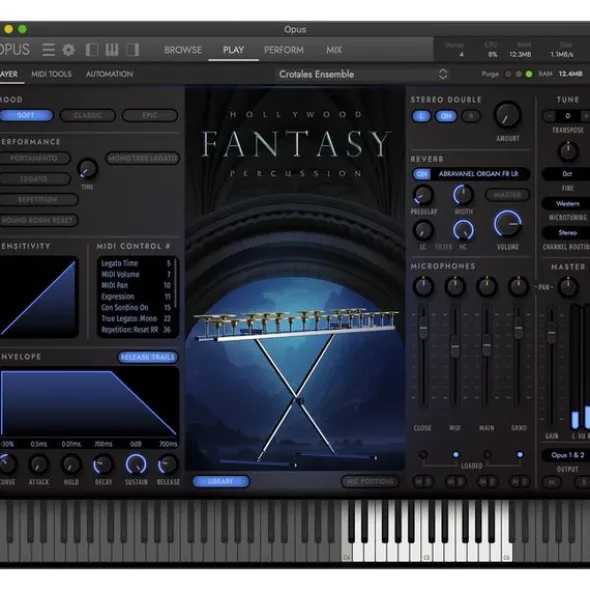Mute the Mid microphone channel
The height and width of the screenshot is (591, 590).
pyautogui.click(x=451, y=481)
